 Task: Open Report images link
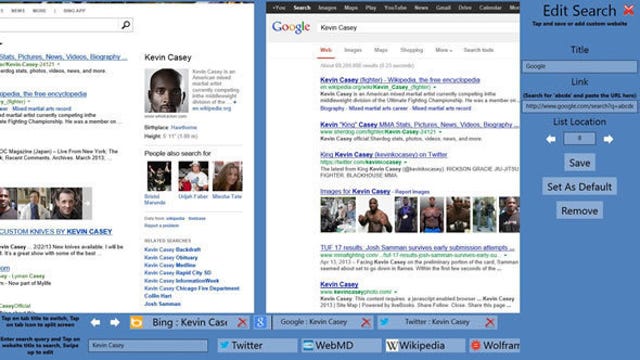[x=412, y=191]
